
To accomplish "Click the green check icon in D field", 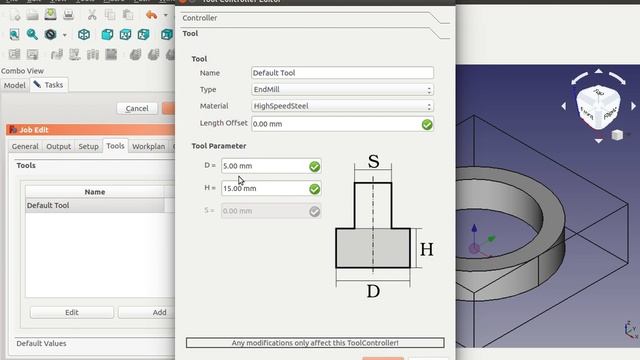I will 315,167.
